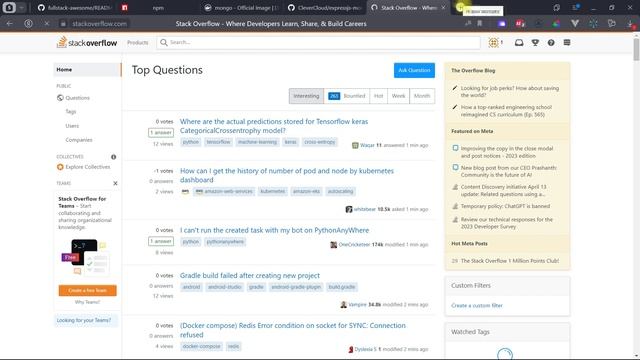Open Temporary policy: ChatGPT is banned
This screenshot has height=360, width=640.
tap(505, 206)
